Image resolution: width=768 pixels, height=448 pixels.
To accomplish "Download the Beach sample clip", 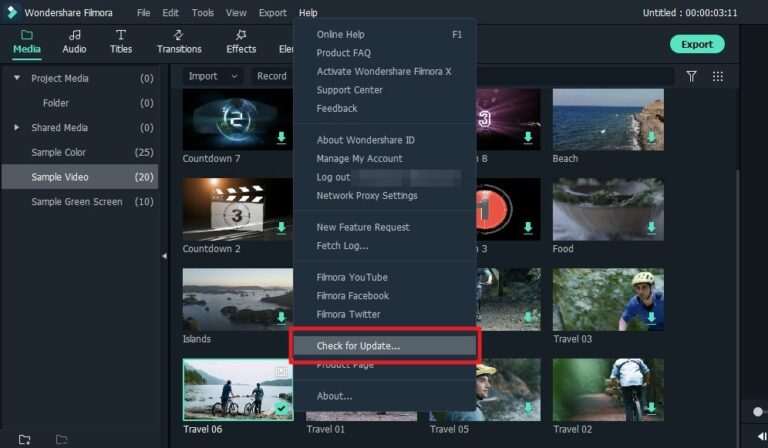I will 651,138.
